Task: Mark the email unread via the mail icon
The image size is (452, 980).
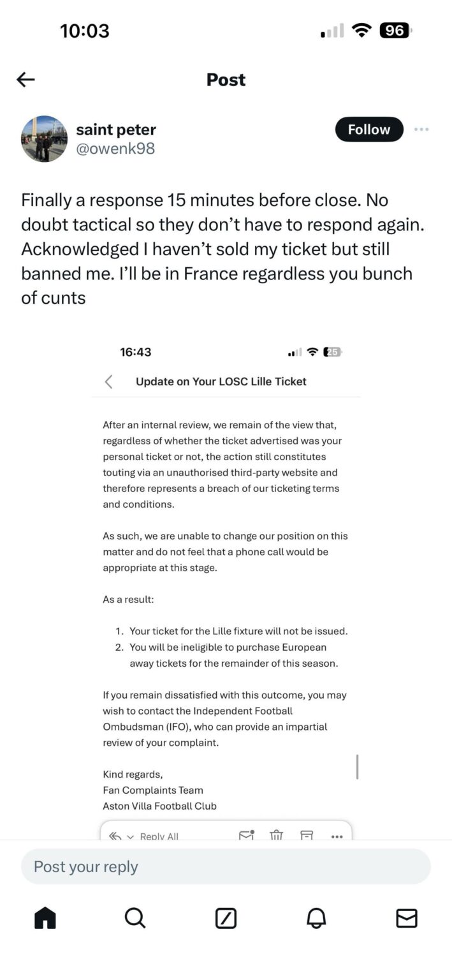Action: coord(245,835)
